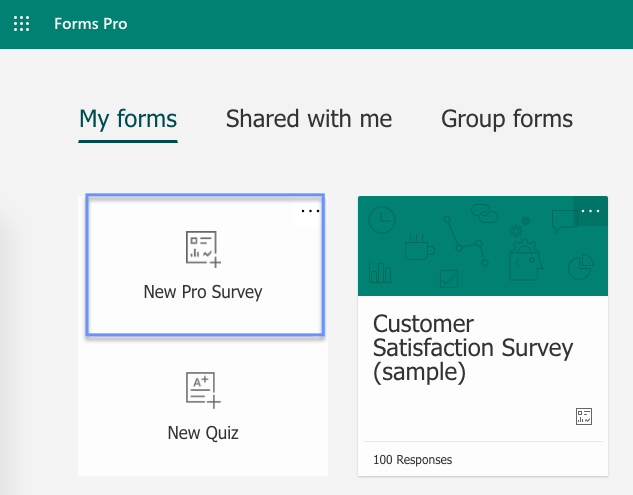
Task: Click the clock graphic on survey banner
Action: (384, 220)
